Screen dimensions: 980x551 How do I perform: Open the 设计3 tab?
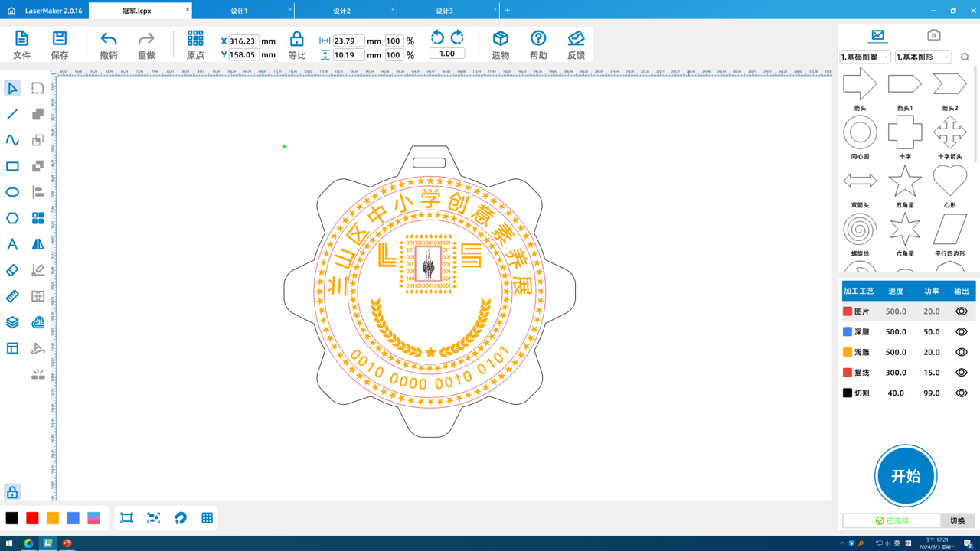(x=444, y=11)
